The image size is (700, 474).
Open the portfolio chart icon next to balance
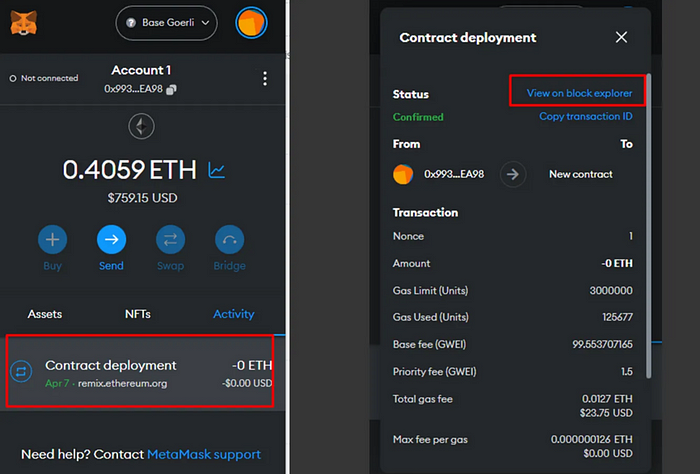pyautogui.click(x=217, y=170)
